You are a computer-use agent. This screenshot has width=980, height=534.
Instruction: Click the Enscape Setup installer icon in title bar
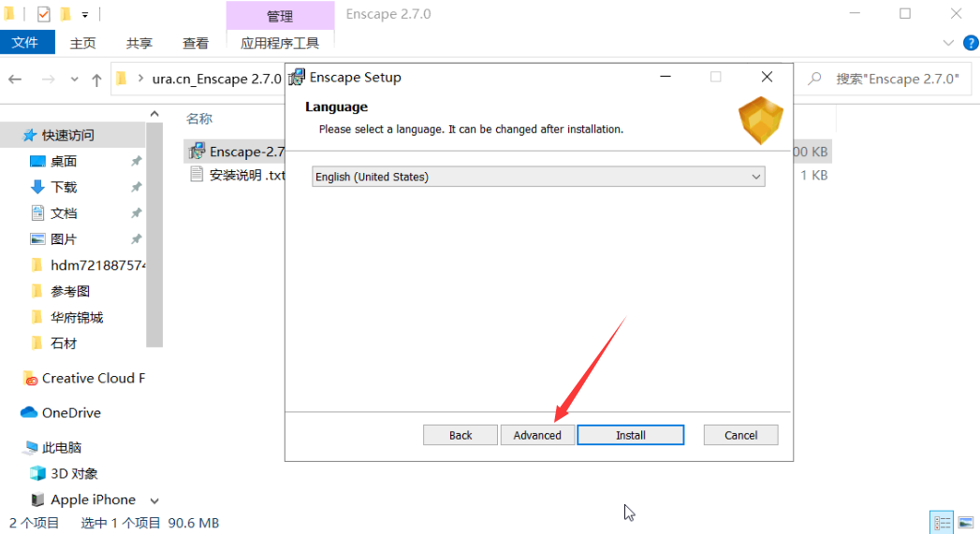297,78
